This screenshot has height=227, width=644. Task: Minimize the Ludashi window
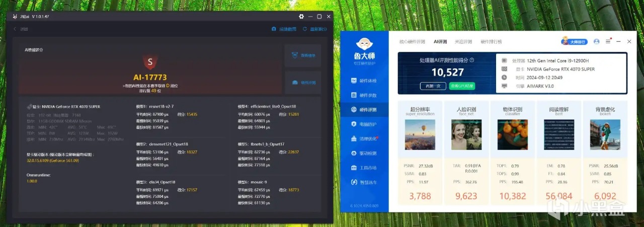[618, 41]
